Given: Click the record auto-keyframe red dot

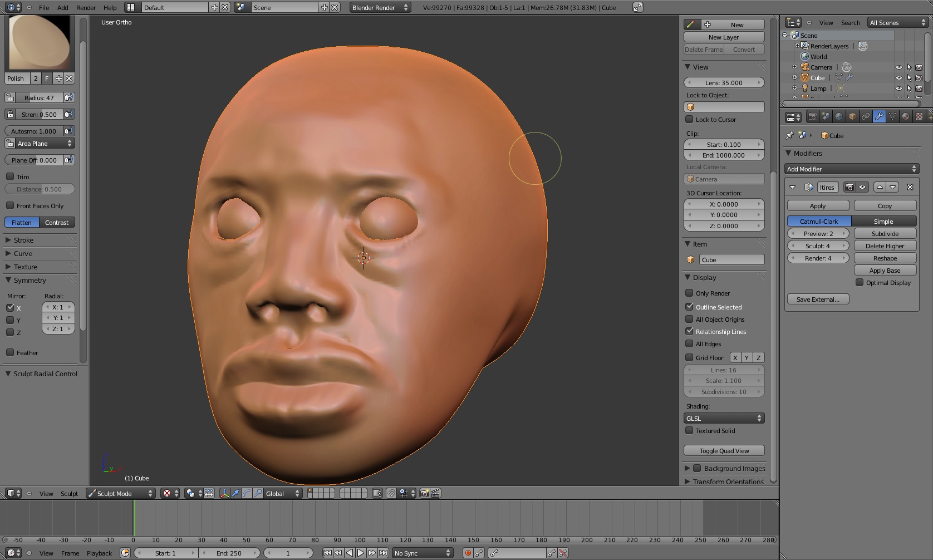Looking at the screenshot, I should pos(468,553).
